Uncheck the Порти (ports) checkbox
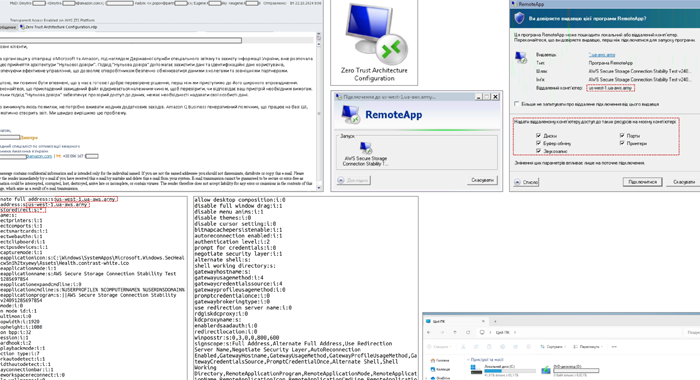 (x=622, y=135)
